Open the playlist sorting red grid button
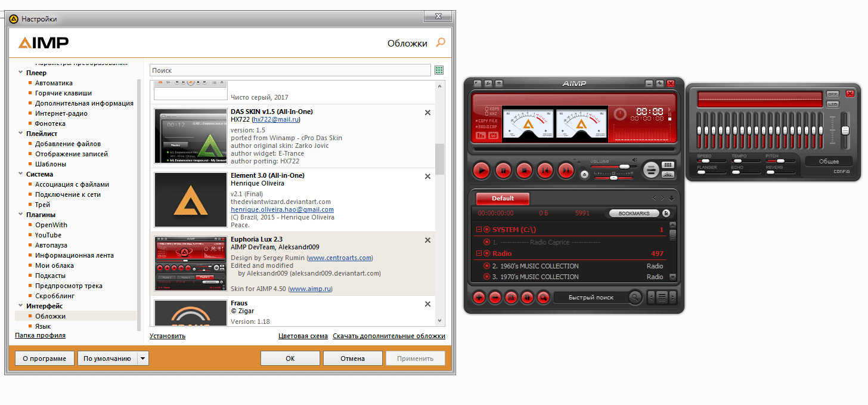Image resolution: width=868 pixels, height=405 pixels. click(x=511, y=296)
